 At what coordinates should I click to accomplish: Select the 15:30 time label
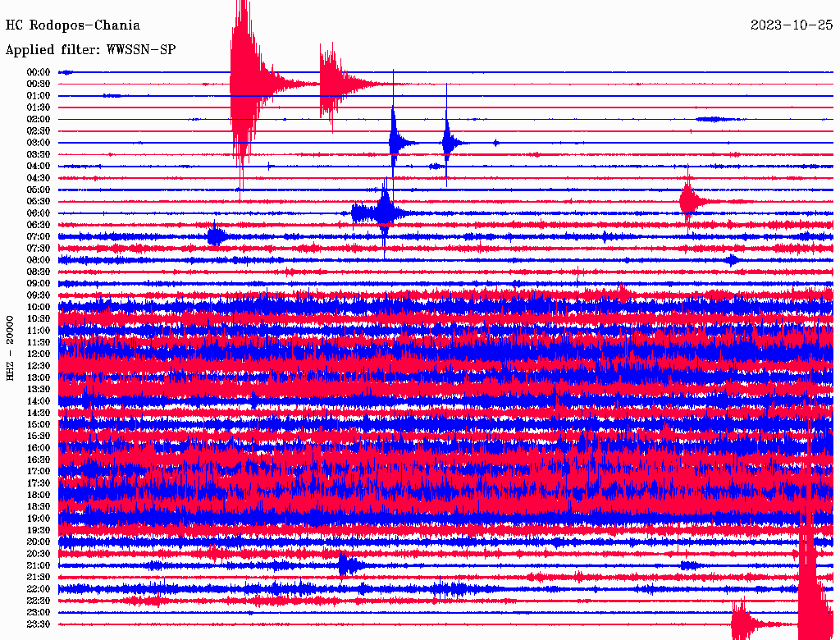coord(39,437)
